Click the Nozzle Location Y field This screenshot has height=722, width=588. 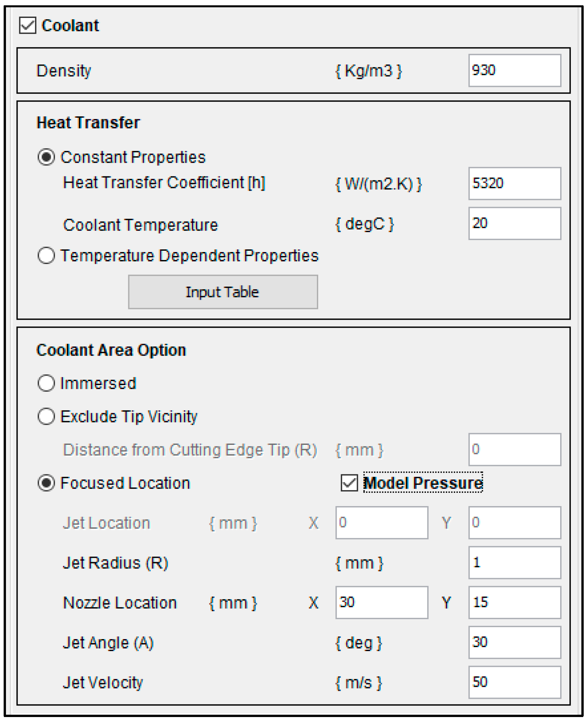click(x=514, y=603)
